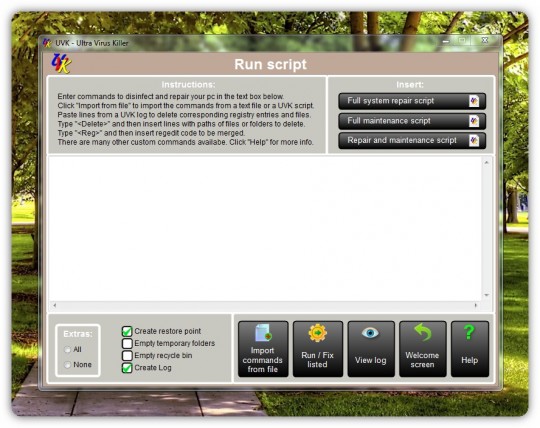
Task: Select the None extras radio button
Action: click(x=68, y=365)
